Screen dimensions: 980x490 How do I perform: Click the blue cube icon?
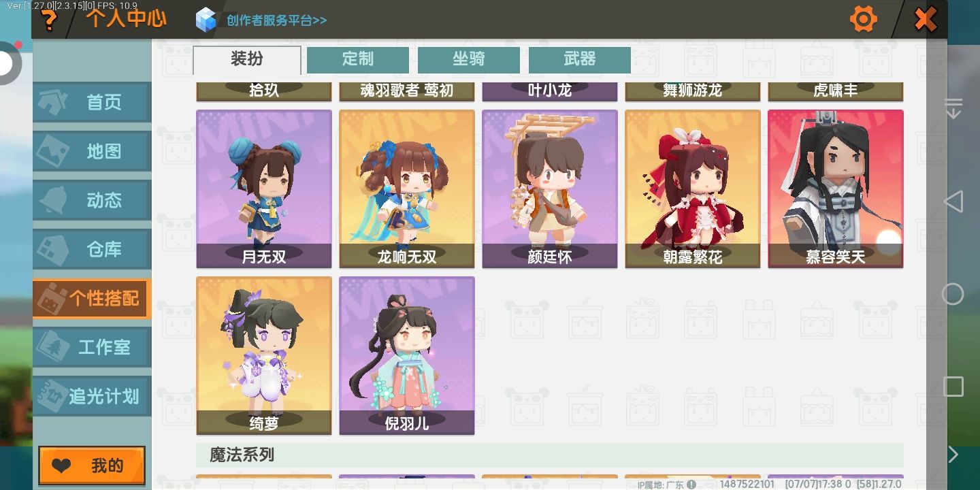[x=206, y=20]
